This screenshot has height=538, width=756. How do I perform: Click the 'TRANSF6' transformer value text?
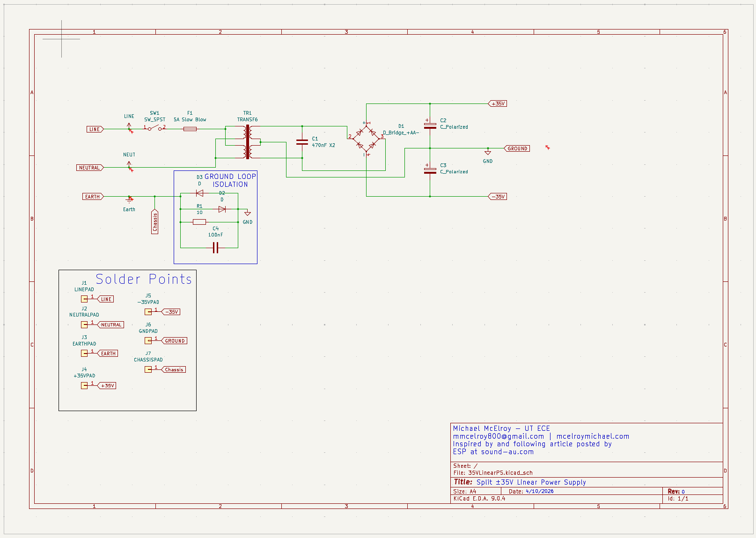pos(247,119)
